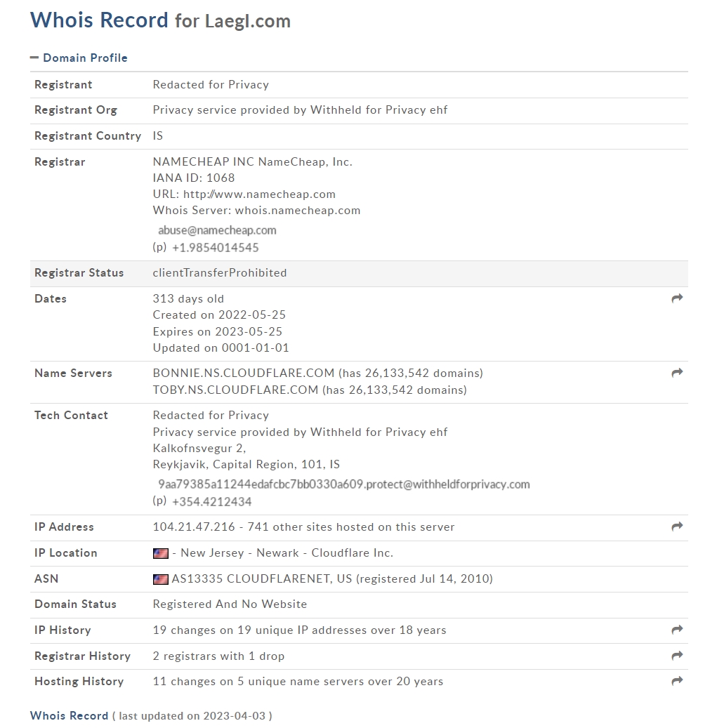Select TOBY.NS.CLOUDFLARE.COM name server

tap(235, 390)
